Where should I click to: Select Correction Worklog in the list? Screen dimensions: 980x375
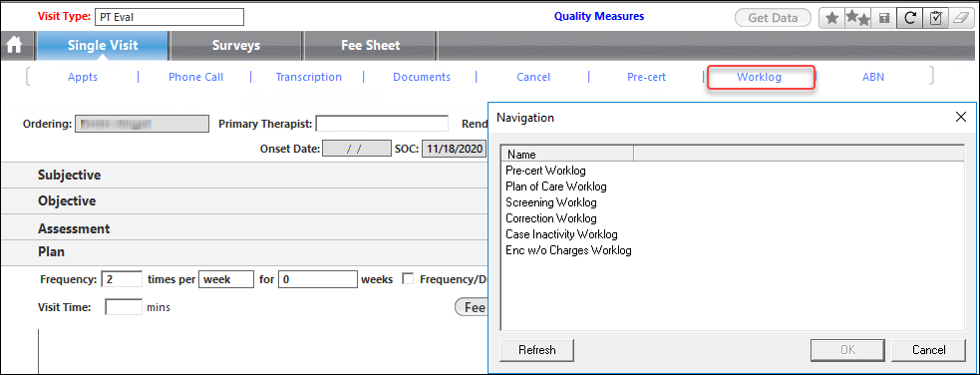550,218
